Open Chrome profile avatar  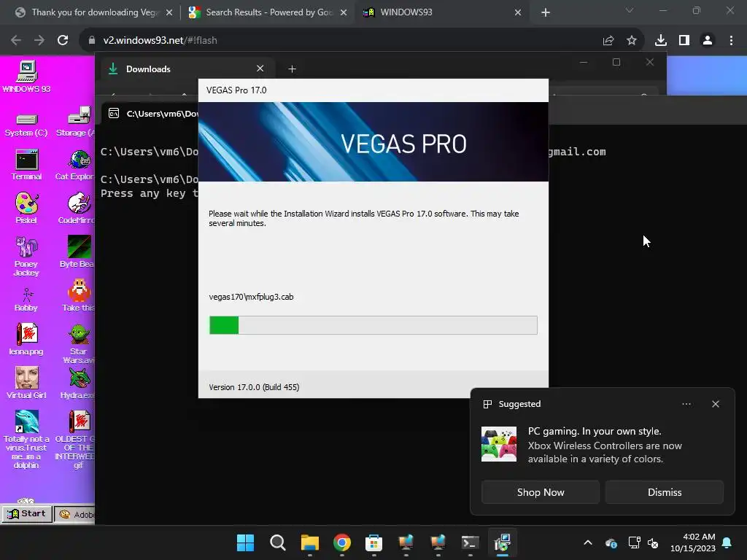(x=708, y=41)
